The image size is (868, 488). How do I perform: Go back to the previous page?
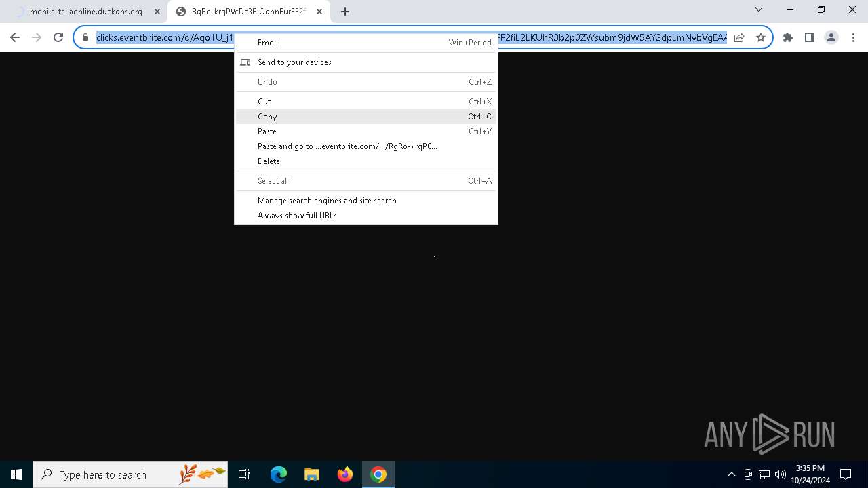tap(15, 37)
